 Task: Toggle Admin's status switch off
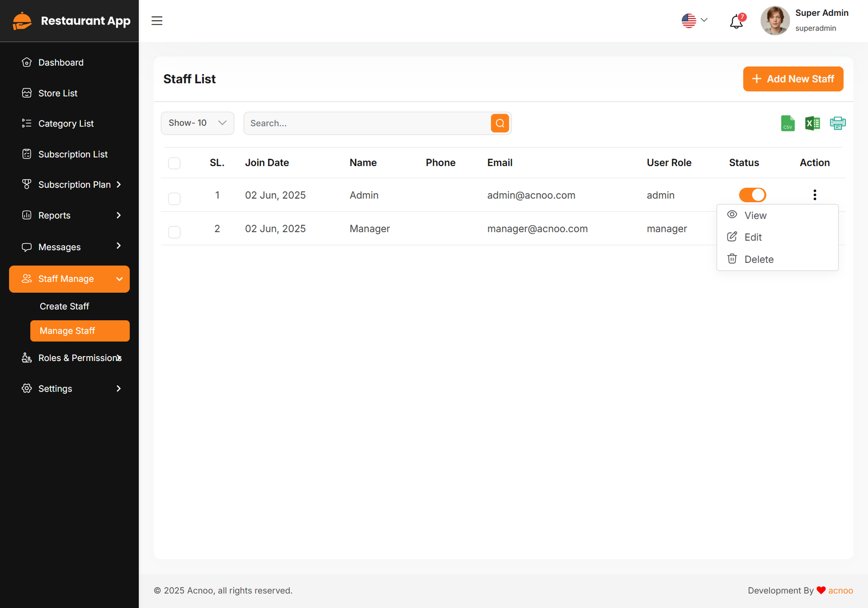click(x=752, y=195)
